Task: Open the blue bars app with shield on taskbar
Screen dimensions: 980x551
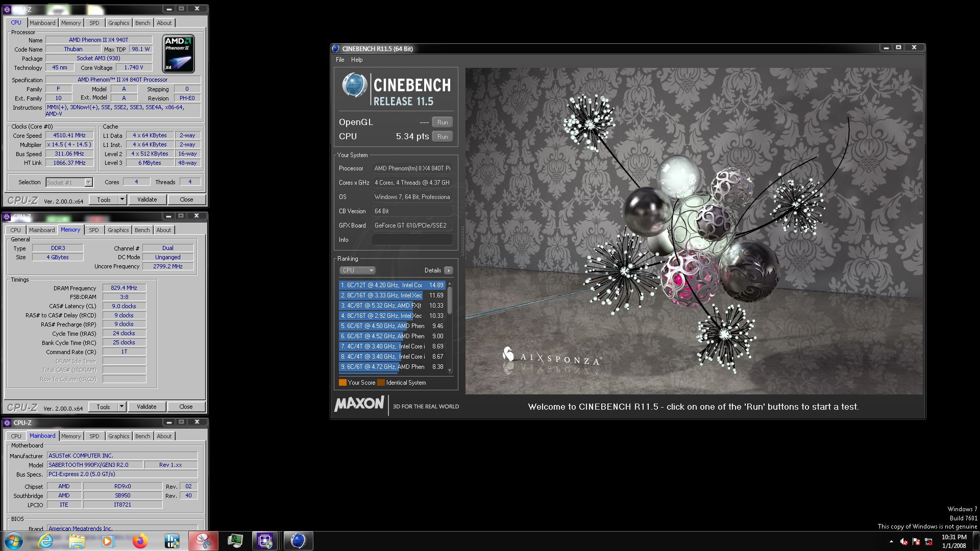Action: (172, 541)
